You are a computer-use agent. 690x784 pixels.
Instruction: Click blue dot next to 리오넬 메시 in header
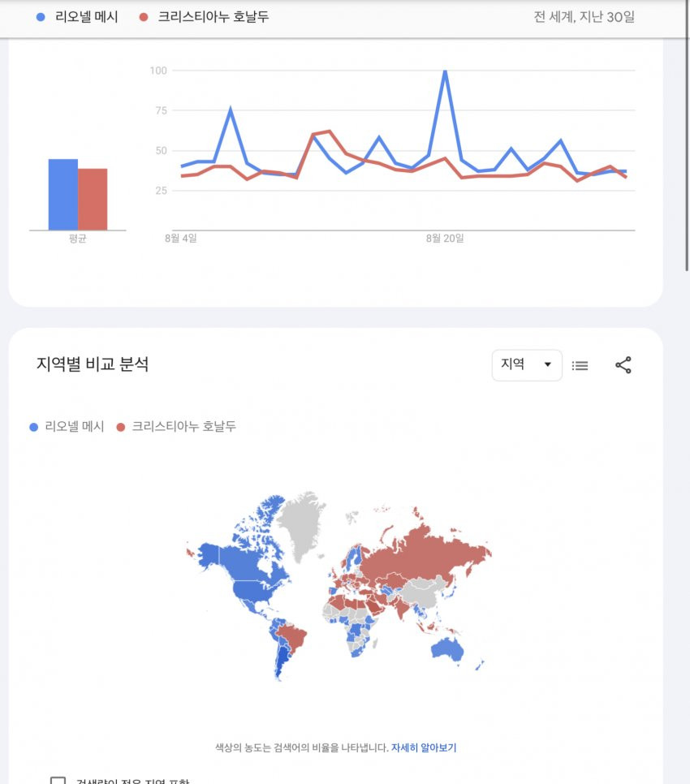[41, 17]
